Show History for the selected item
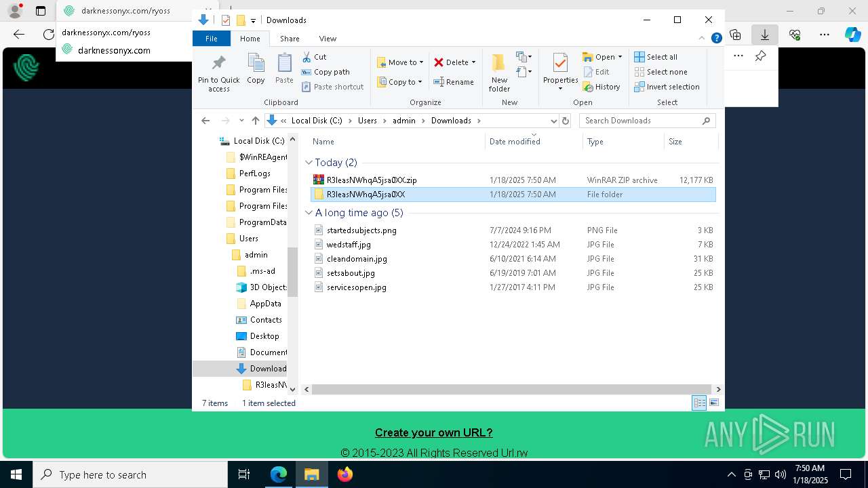 click(601, 87)
